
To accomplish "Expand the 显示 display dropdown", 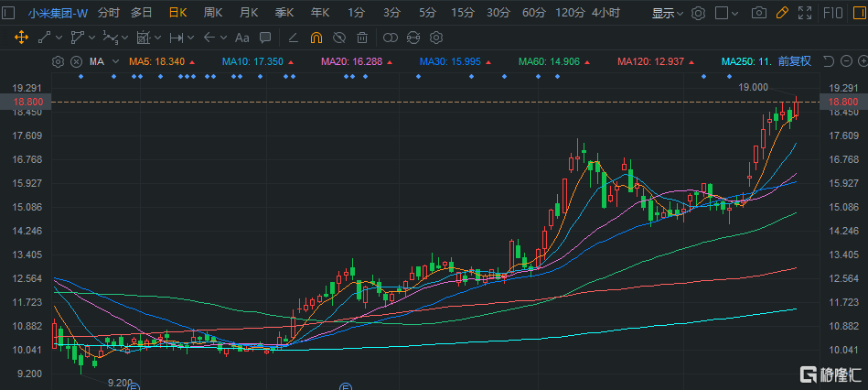I will (x=668, y=13).
